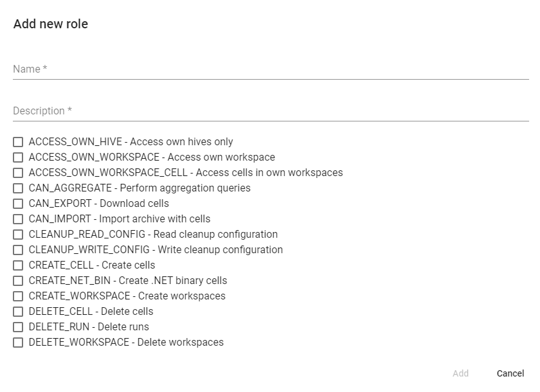Enable CLEANUP_WRITE_CONFIG permission
The image size is (540, 392).
pos(18,250)
